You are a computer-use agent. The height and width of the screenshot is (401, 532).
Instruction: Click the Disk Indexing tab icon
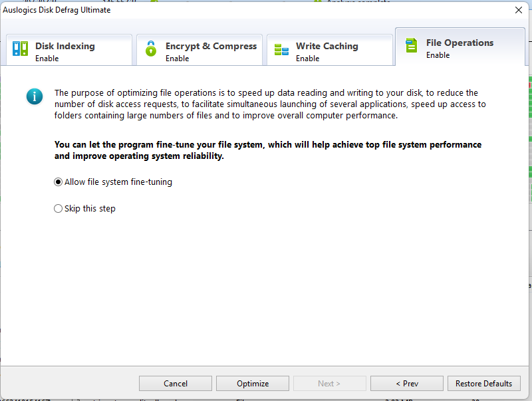point(20,49)
